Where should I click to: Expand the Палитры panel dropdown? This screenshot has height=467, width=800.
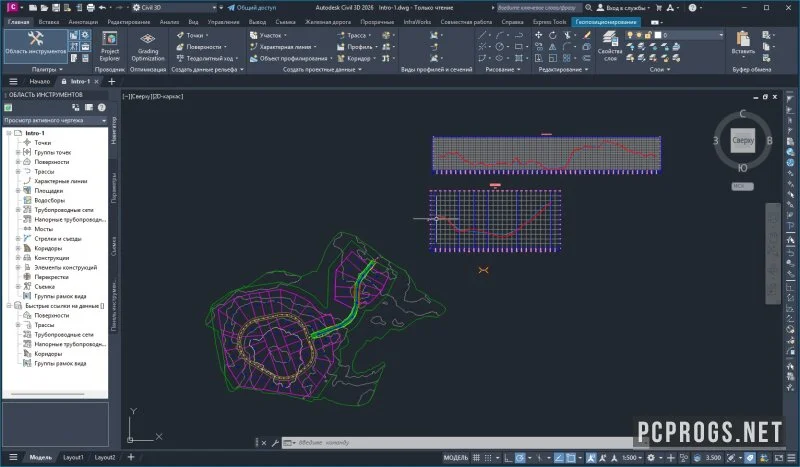47,69
